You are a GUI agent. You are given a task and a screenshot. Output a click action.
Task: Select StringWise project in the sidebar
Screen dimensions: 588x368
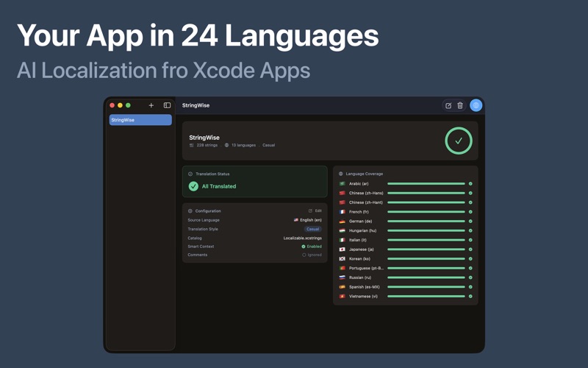(x=140, y=120)
